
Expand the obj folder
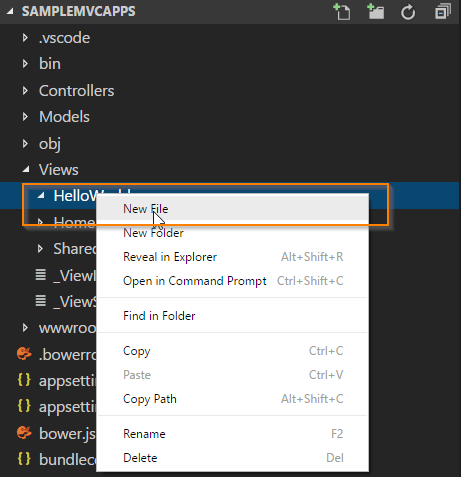(25, 143)
